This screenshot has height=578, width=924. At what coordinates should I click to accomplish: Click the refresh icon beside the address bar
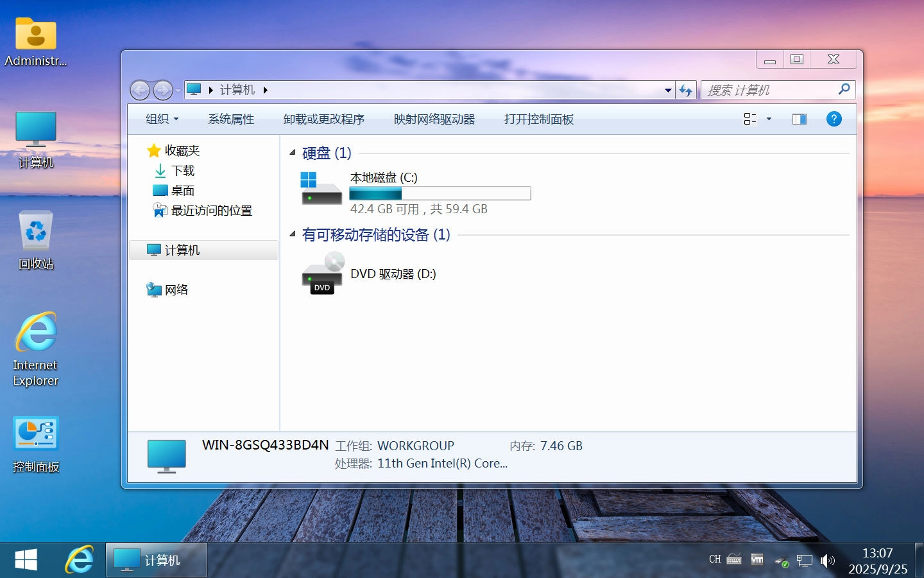point(686,90)
